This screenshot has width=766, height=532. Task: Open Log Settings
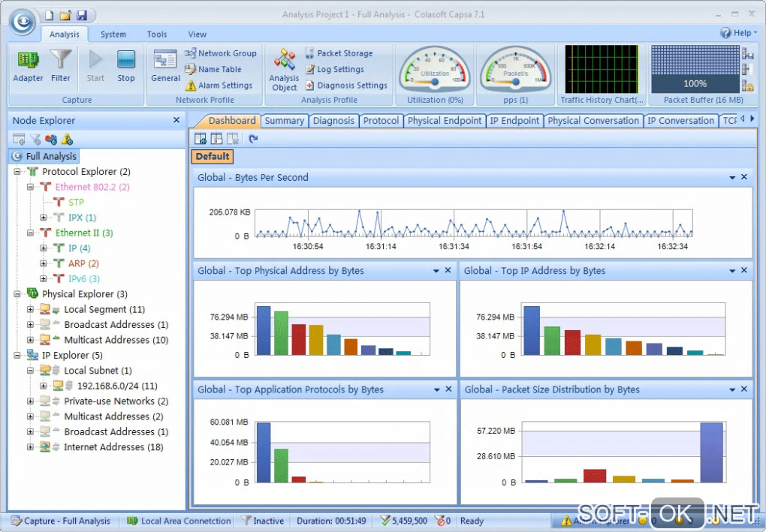[335, 69]
